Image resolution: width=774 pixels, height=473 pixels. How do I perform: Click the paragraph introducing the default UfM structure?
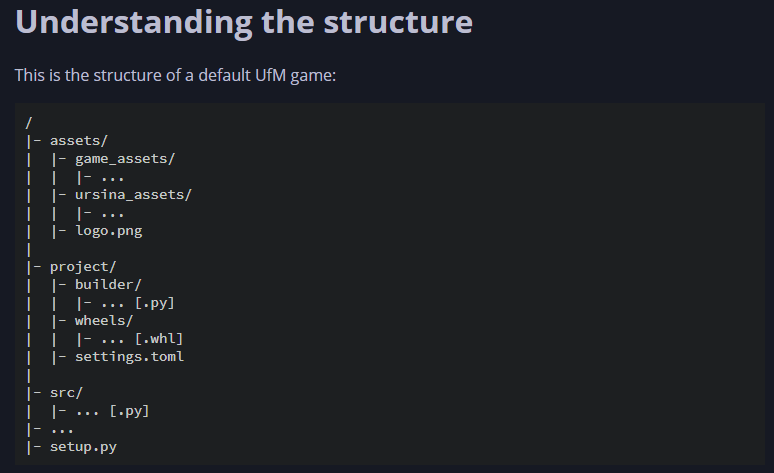[175, 75]
